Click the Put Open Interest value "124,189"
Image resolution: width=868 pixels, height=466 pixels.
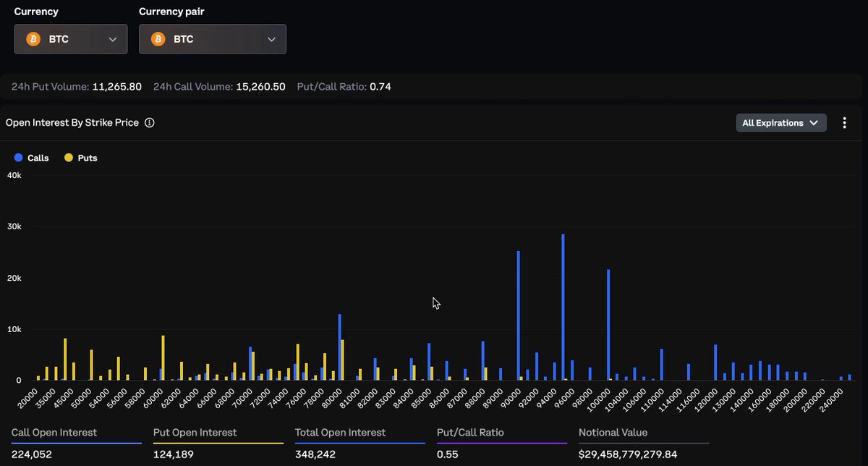click(x=174, y=454)
